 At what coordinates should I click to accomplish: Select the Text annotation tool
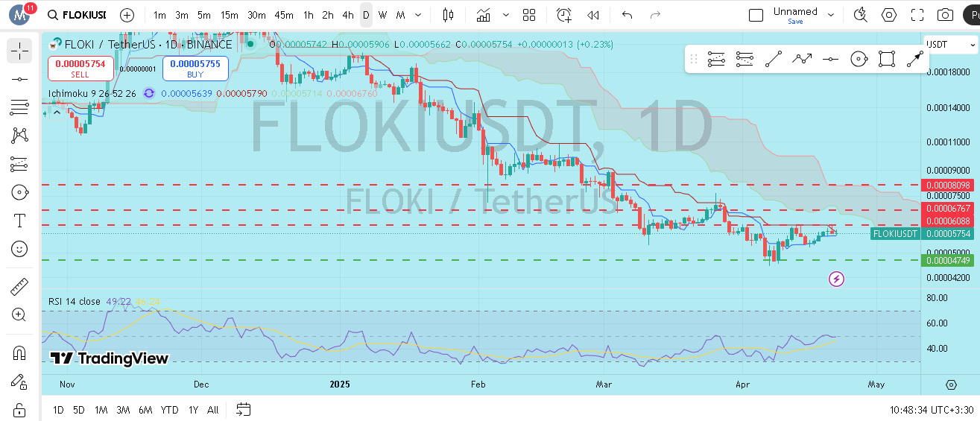[x=19, y=221]
